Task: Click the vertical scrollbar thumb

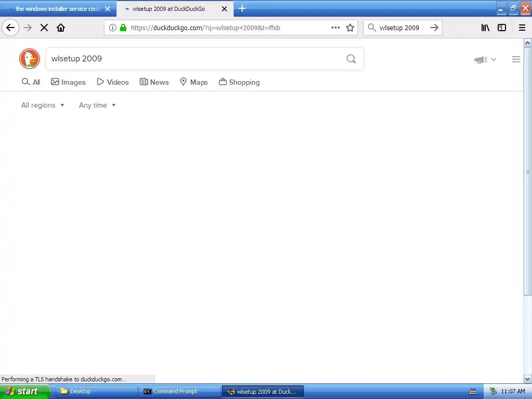Action: pyautogui.click(x=528, y=171)
